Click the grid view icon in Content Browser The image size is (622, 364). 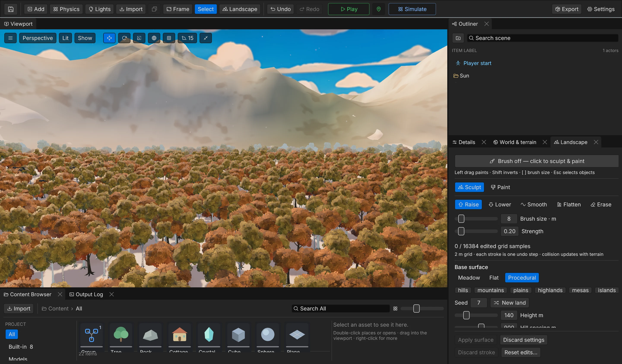tap(395, 309)
